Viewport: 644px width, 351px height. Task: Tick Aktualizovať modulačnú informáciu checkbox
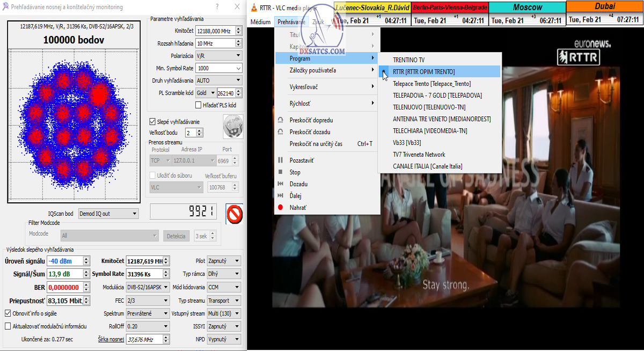pos(8,326)
